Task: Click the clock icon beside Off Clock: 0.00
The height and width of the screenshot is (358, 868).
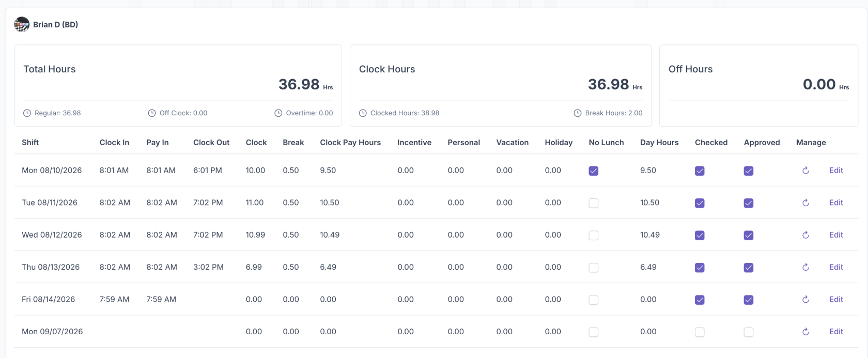Action: pyautogui.click(x=152, y=113)
